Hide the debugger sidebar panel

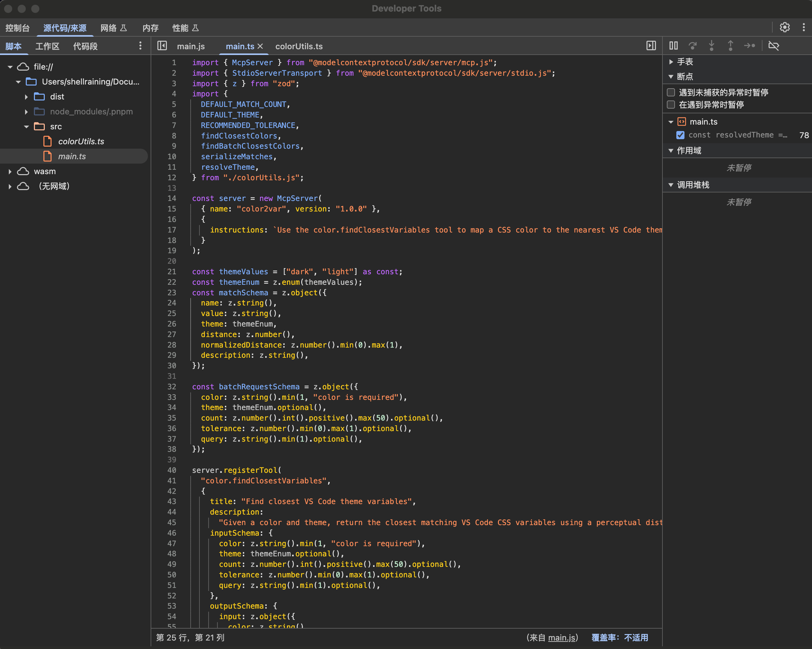click(x=651, y=45)
